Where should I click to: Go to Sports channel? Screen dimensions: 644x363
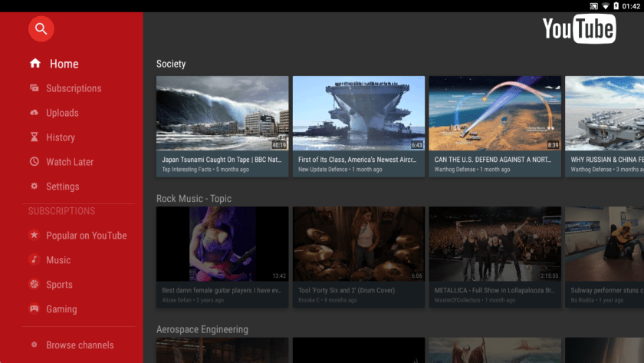click(x=59, y=285)
